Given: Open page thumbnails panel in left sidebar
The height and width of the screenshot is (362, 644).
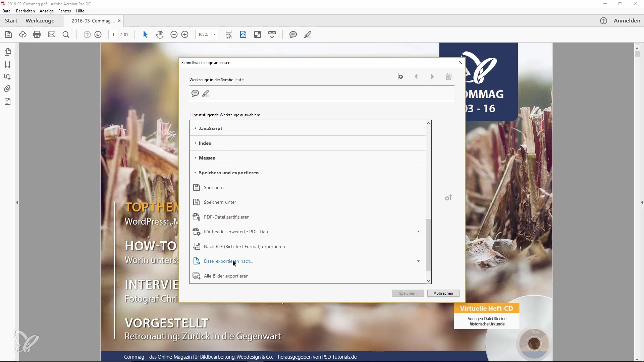Looking at the screenshot, I should [x=8, y=52].
